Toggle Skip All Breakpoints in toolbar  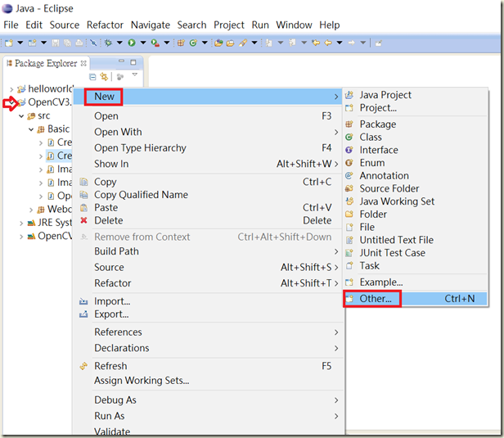pyautogui.click(x=93, y=43)
